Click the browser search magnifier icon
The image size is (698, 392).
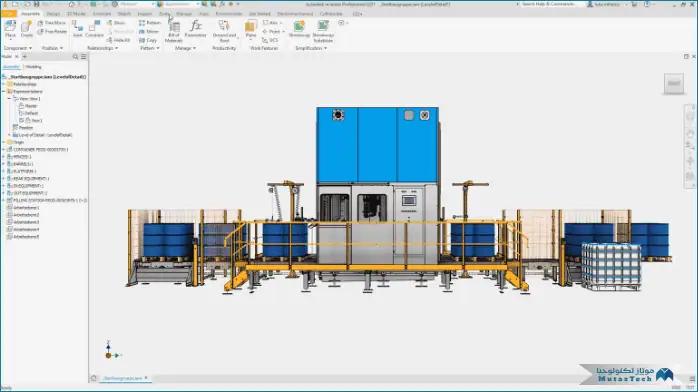click(x=75, y=57)
